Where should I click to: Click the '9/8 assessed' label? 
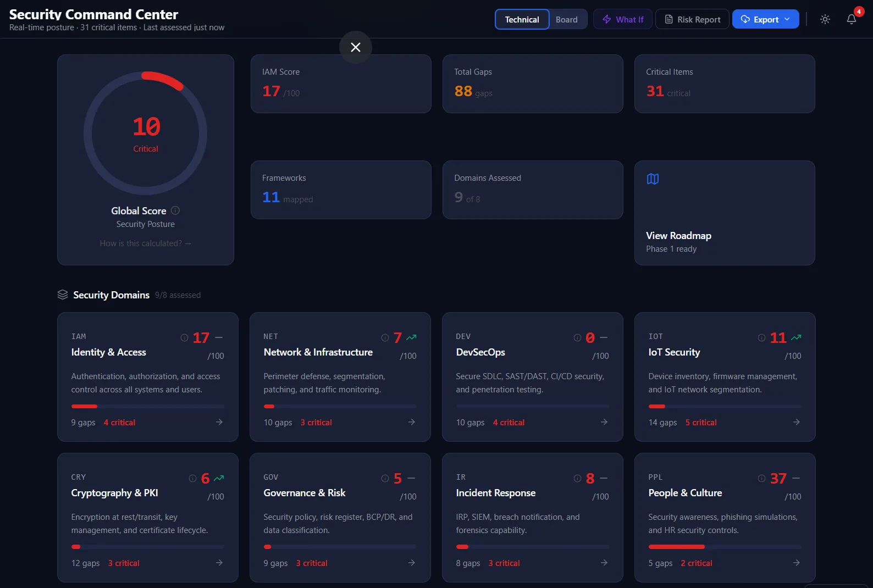178,295
